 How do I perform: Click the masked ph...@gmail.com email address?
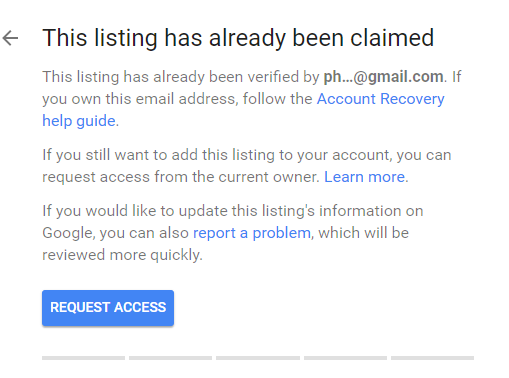point(383,77)
